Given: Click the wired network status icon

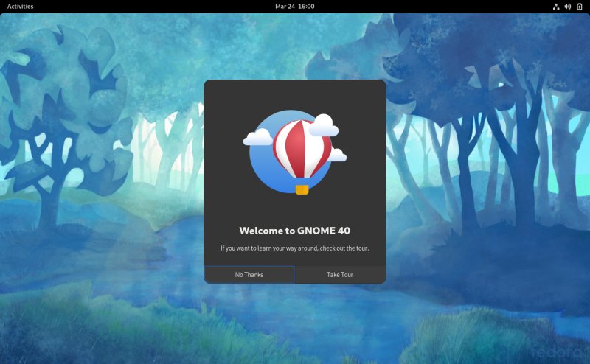Looking at the screenshot, I should click(x=555, y=6).
